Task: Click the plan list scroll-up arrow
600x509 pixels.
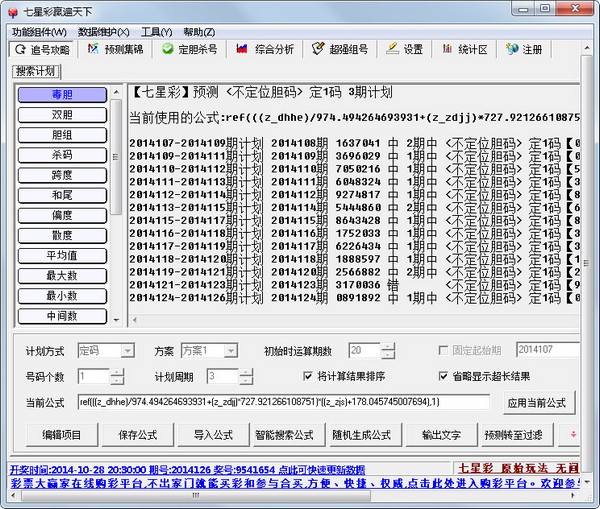Action: [x=116, y=92]
